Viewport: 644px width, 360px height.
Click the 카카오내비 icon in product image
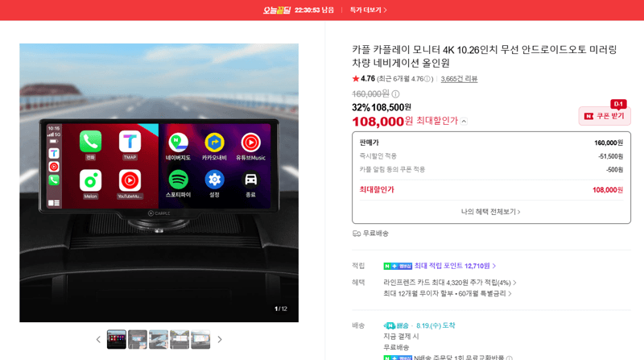pyautogui.click(x=214, y=143)
